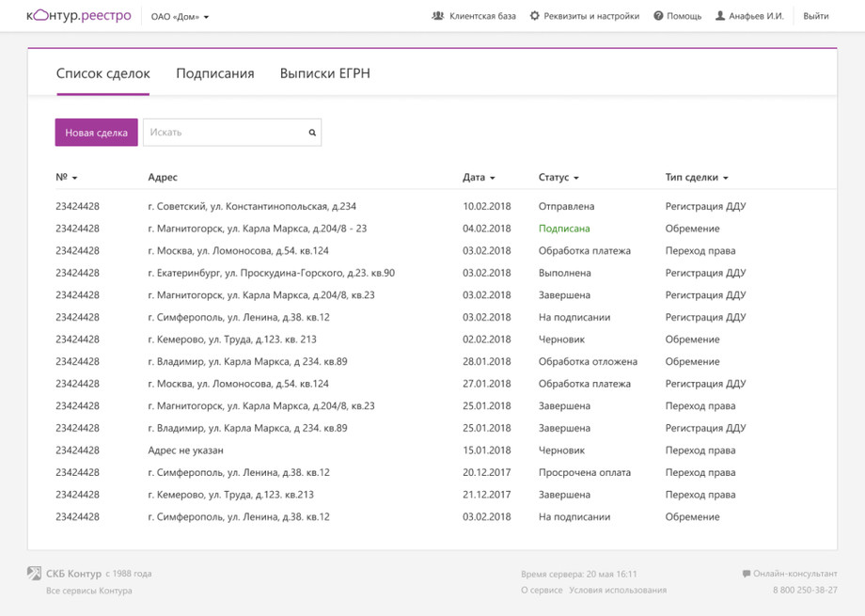Open the Статус column filter dropdown
865x616 pixels.
click(576, 178)
